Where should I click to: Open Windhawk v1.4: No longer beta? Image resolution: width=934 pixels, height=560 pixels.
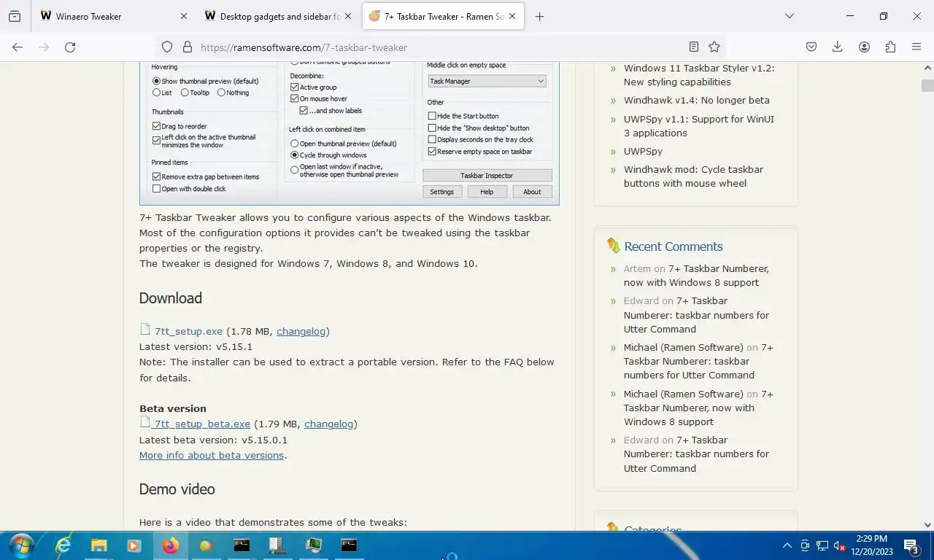pos(696,100)
